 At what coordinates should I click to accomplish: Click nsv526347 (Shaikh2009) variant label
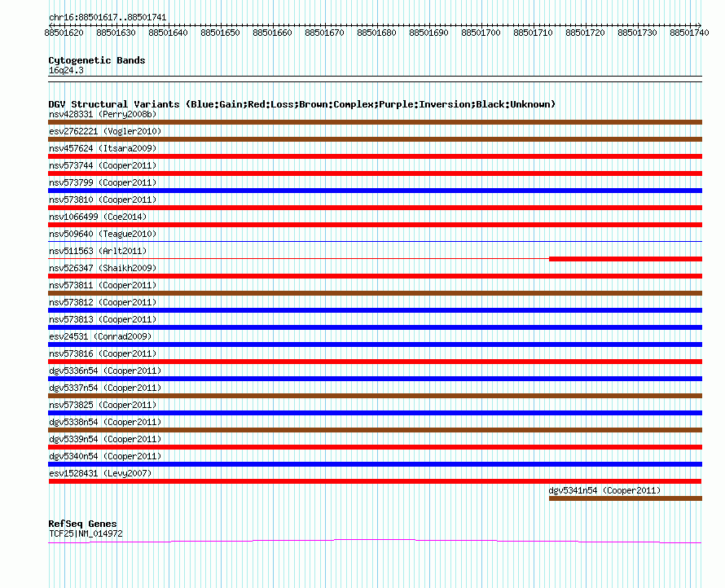(x=103, y=268)
